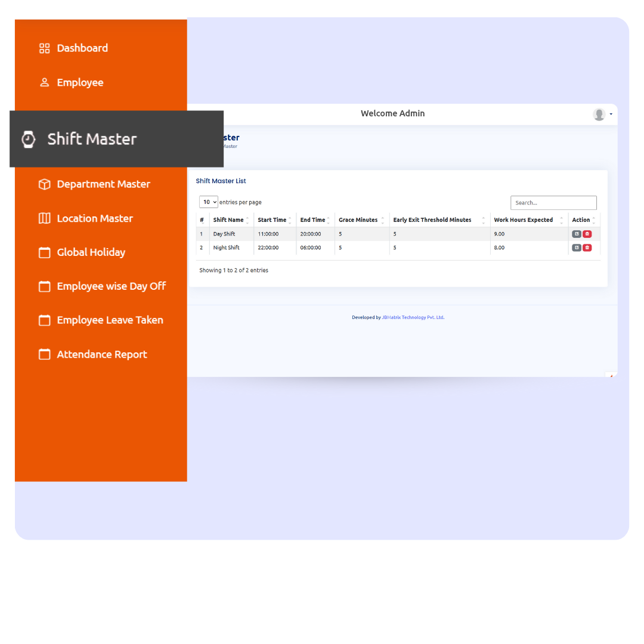The height and width of the screenshot is (644, 644).
Task: Open the Attendance Report menu item
Action: pos(101,354)
